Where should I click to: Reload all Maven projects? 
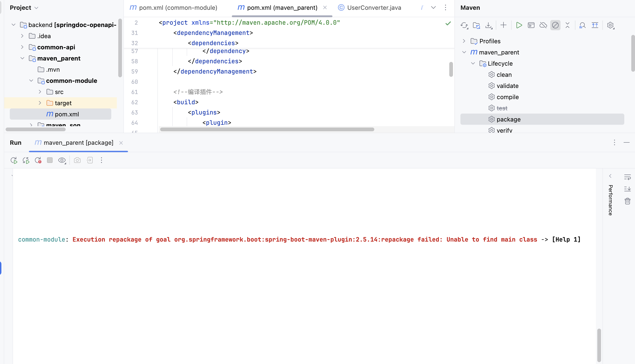pos(464,25)
